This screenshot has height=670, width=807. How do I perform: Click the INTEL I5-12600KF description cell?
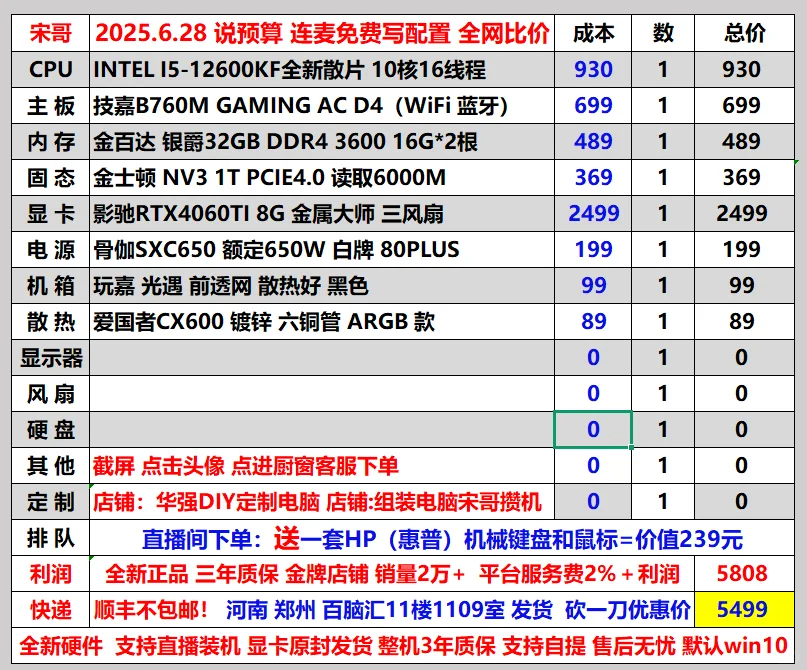[x=322, y=69]
